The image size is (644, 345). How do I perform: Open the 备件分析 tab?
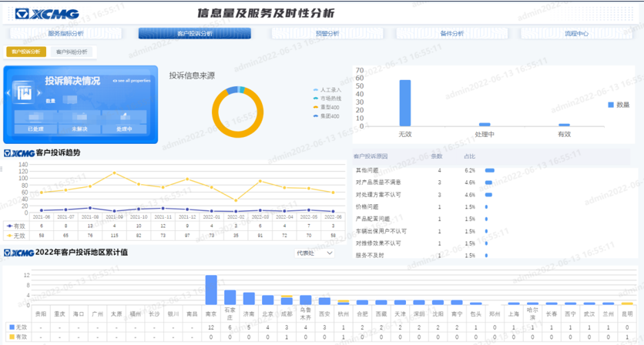451,33
